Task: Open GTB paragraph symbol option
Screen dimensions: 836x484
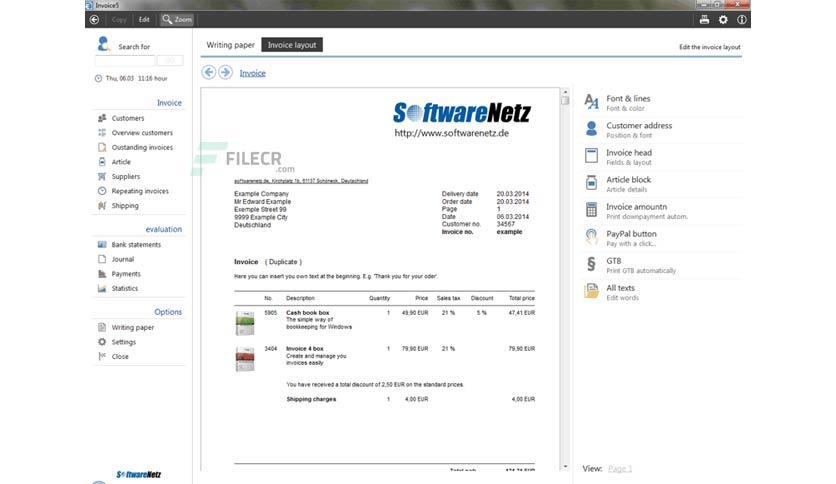Action: (x=661, y=265)
